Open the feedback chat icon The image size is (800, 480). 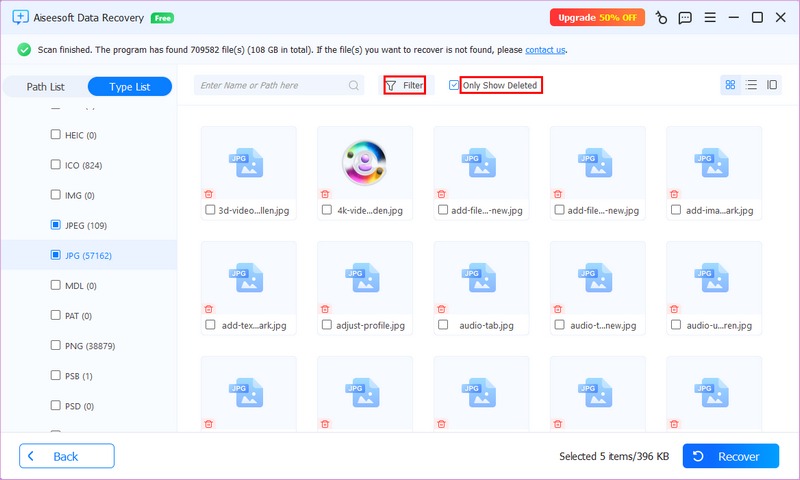[685, 17]
